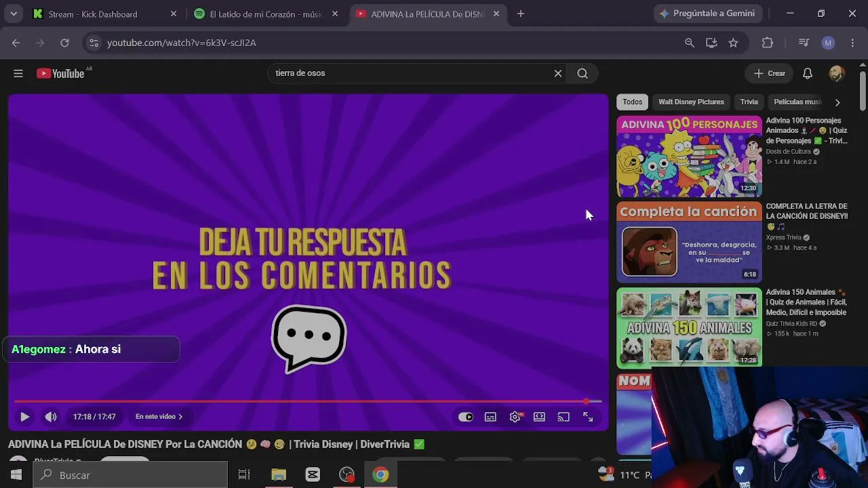868x488 pixels.
Task: Install the app via address bar icon
Action: [x=711, y=43]
